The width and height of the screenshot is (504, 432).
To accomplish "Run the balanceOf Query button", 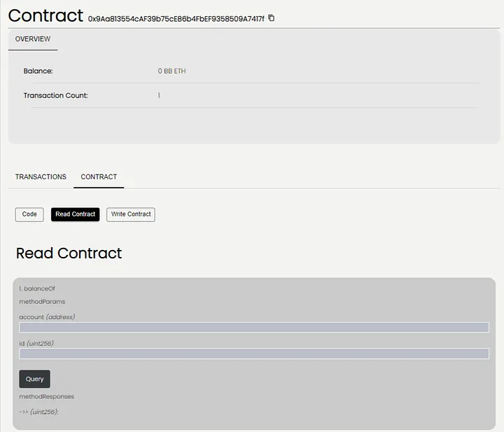I will point(34,379).
